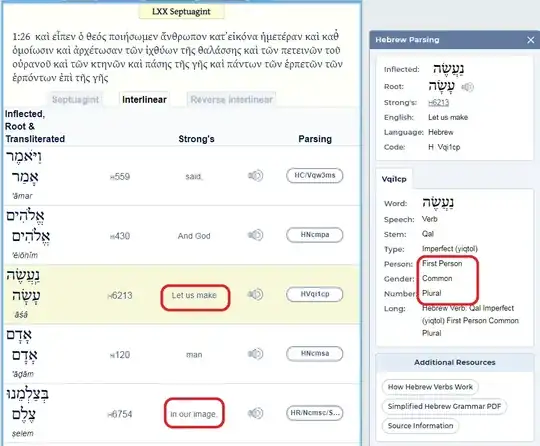Open Simplified Hebrew Grammar PDF
Image resolution: width=540 pixels, height=446 pixels.
[444, 406]
